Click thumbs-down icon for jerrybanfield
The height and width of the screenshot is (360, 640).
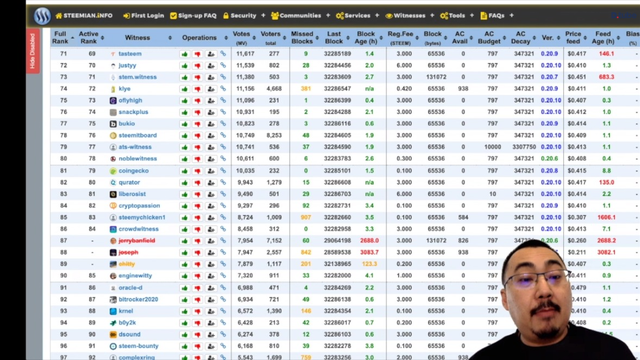198,241
